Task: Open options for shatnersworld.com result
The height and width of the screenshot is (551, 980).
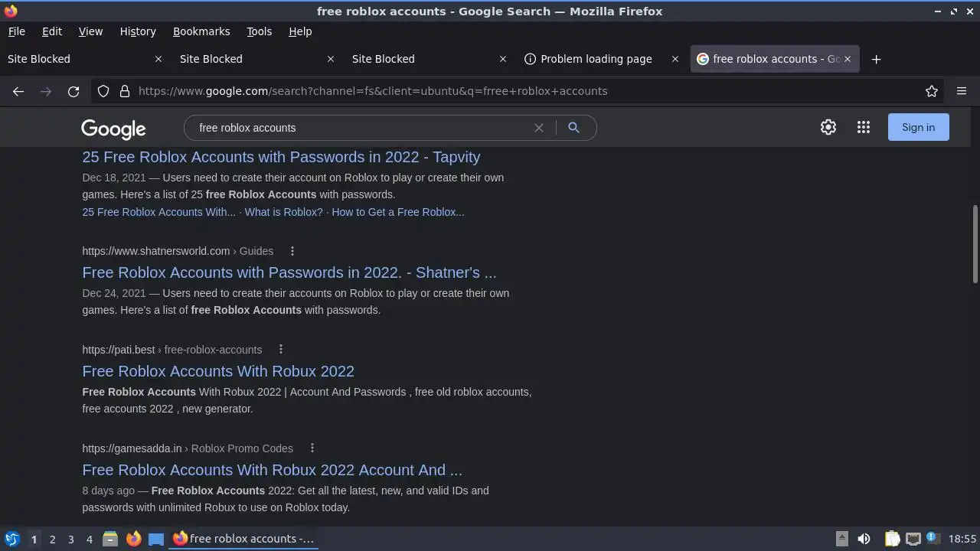Action: pyautogui.click(x=292, y=251)
